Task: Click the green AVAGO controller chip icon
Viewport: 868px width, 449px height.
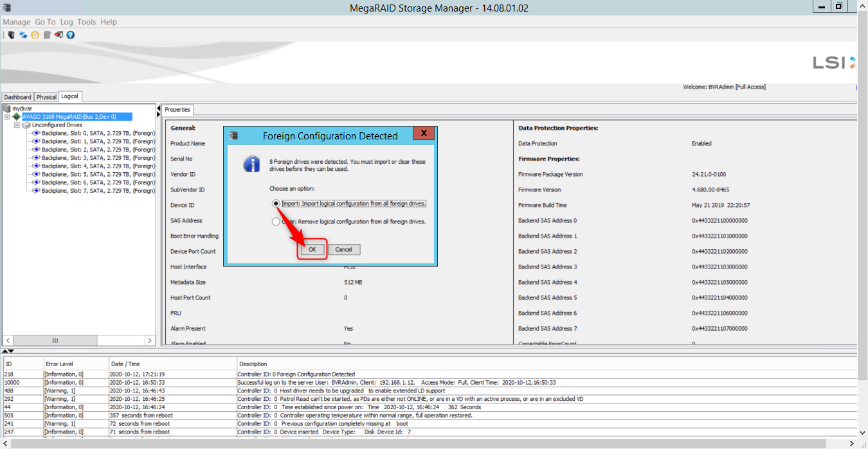Action: click(x=17, y=117)
